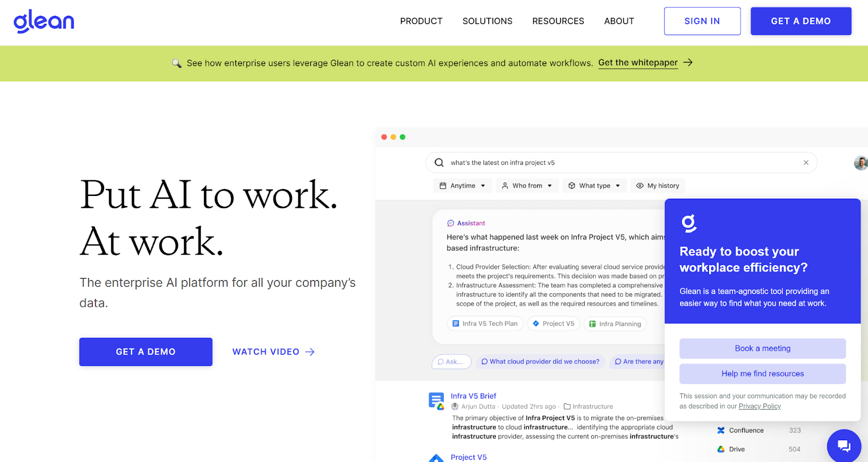Screen dimensions: 868x462
Task: Toggle the My history filter
Action: tap(658, 186)
